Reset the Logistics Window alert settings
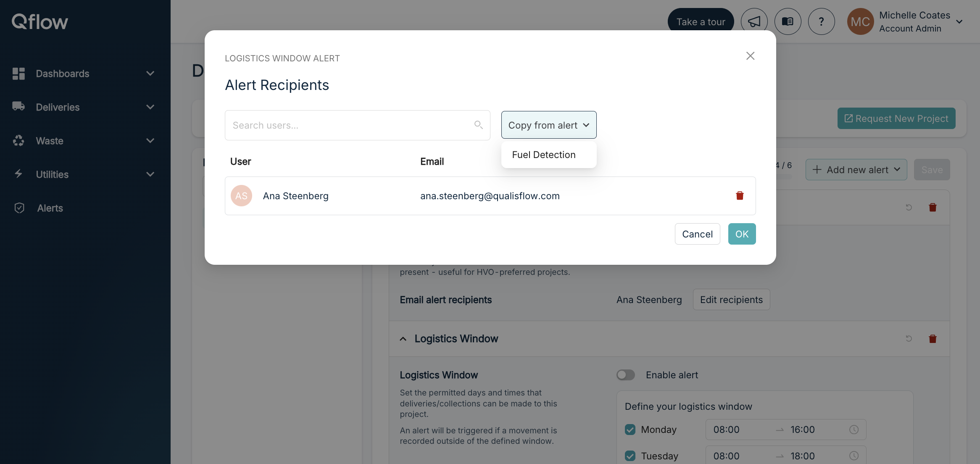Image resolution: width=980 pixels, height=464 pixels. (909, 339)
